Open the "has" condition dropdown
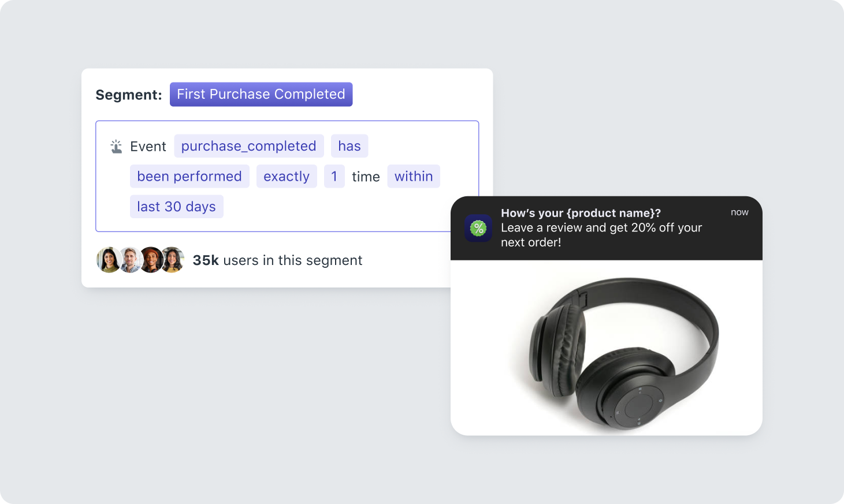The width and height of the screenshot is (844, 504). pyautogui.click(x=350, y=147)
